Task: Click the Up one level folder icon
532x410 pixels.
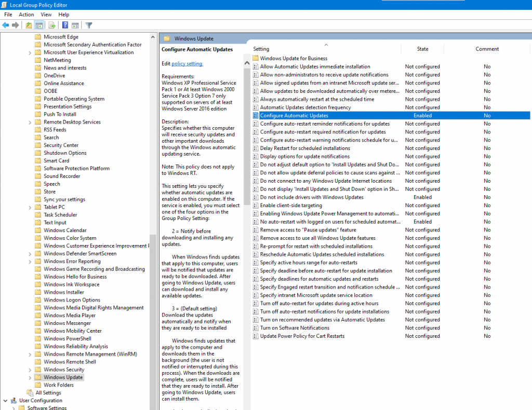Action: [x=28, y=24]
